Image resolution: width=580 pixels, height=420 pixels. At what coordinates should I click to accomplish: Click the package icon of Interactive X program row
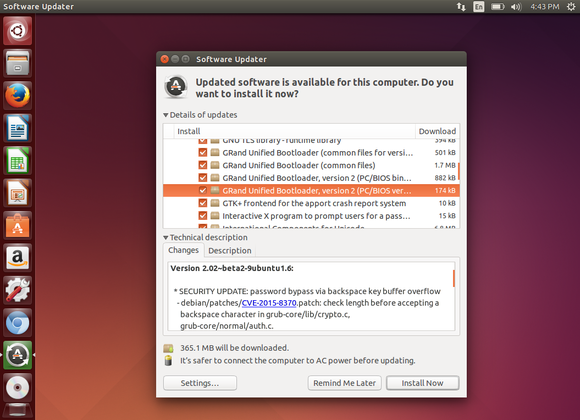click(x=215, y=216)
